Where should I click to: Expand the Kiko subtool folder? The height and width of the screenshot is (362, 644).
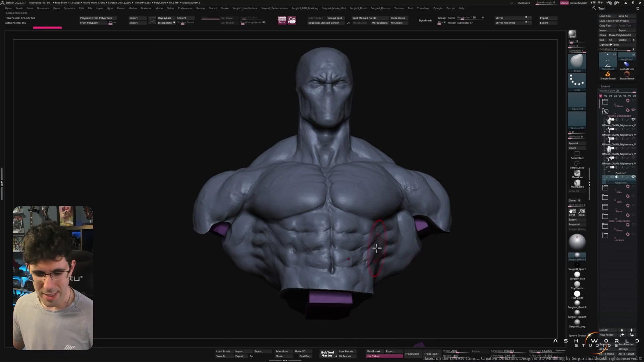605,188
